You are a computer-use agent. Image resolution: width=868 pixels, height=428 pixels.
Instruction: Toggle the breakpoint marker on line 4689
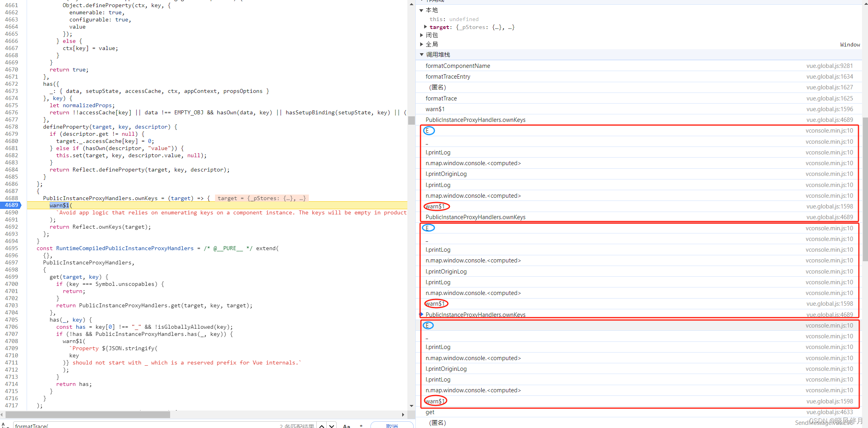point(11,205)
